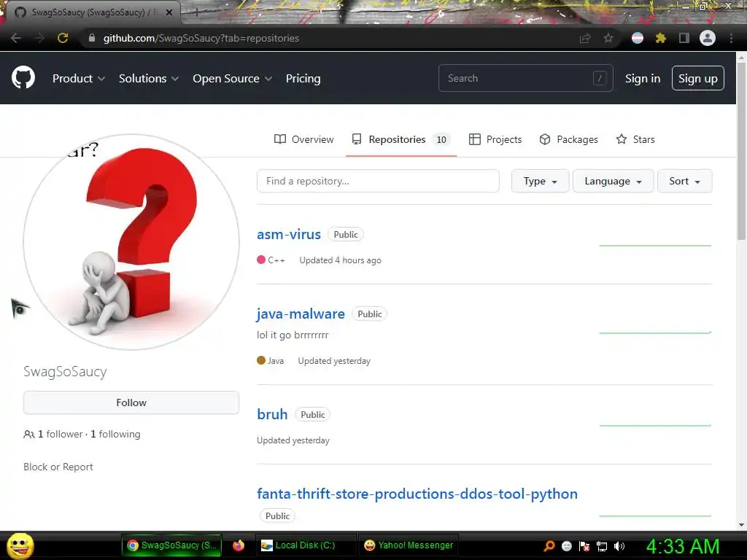This screenshot has width=747, height=560.
Task: Open the 1 follower link
Action: click(61, 435)
